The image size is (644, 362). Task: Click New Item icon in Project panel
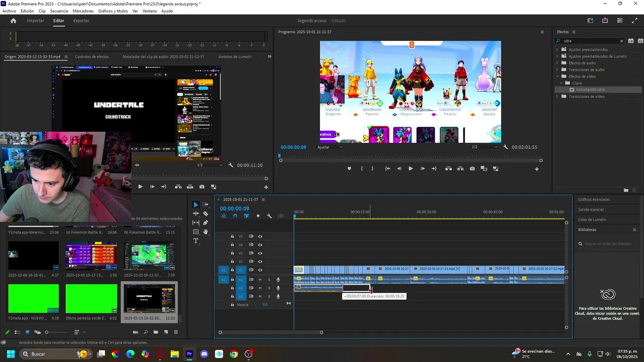[166, 332]
